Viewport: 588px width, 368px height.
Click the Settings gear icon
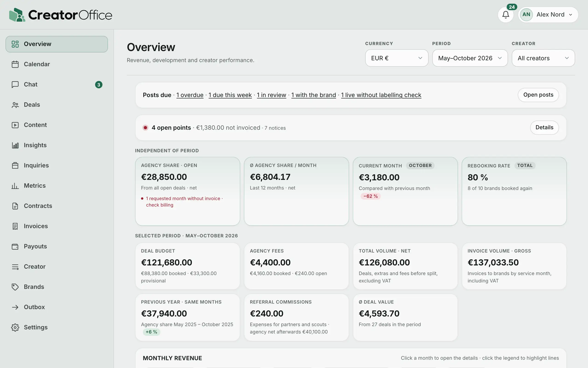tap(15, 327)
